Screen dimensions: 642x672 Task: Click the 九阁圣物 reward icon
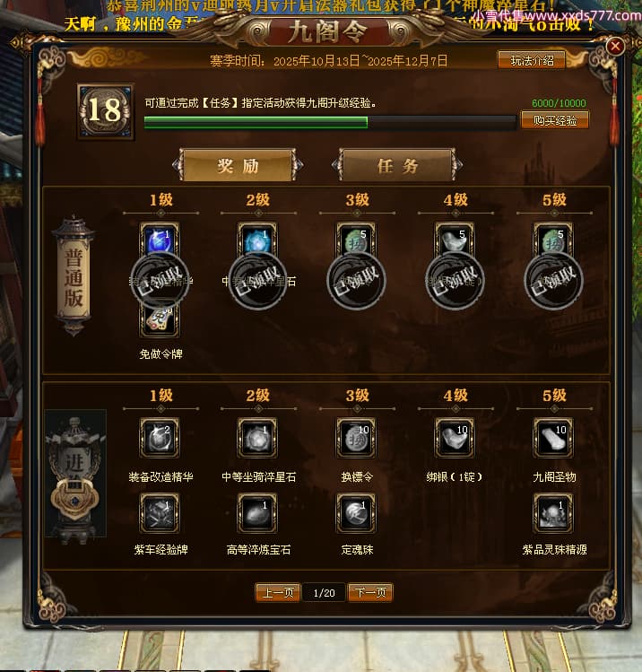coord(553,438)
